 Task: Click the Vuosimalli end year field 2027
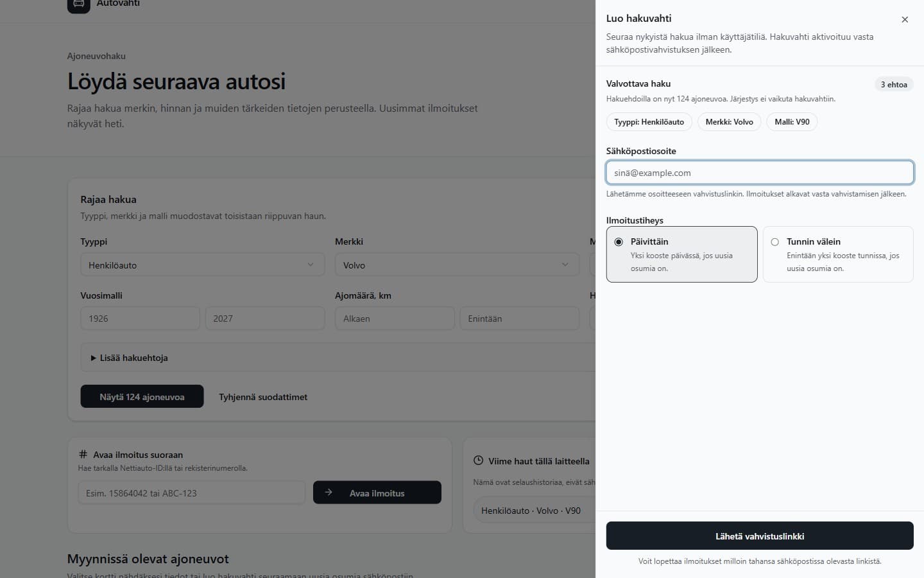tap(265, 319)
